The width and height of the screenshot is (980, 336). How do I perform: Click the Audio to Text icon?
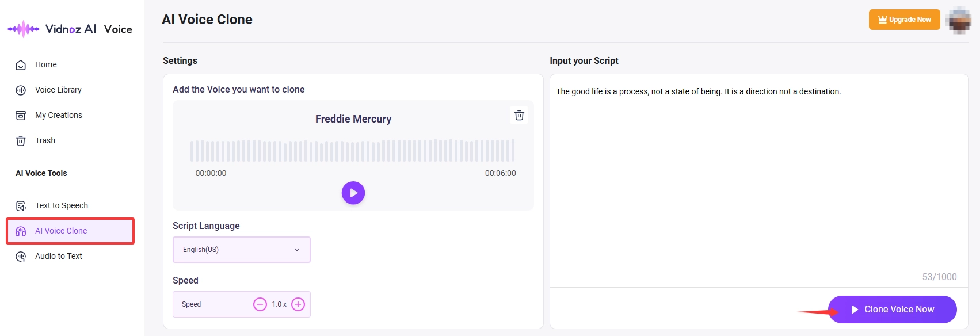click(21, 257)
